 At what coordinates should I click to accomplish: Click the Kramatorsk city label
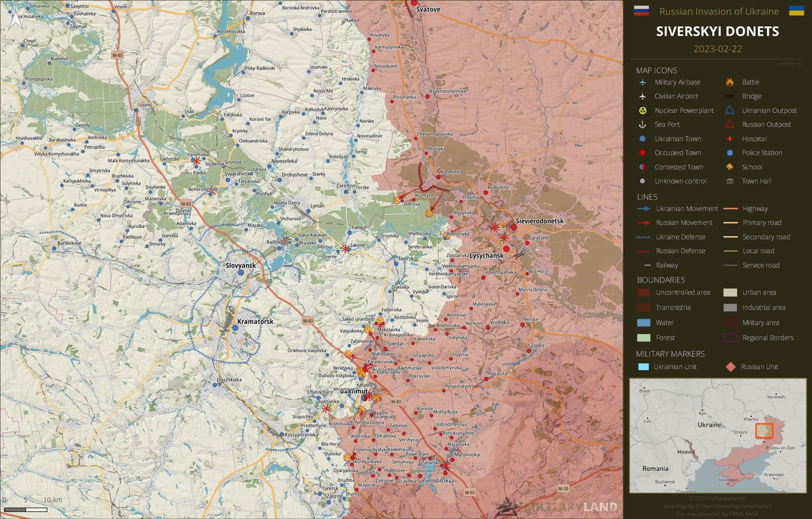pos(255,322)
